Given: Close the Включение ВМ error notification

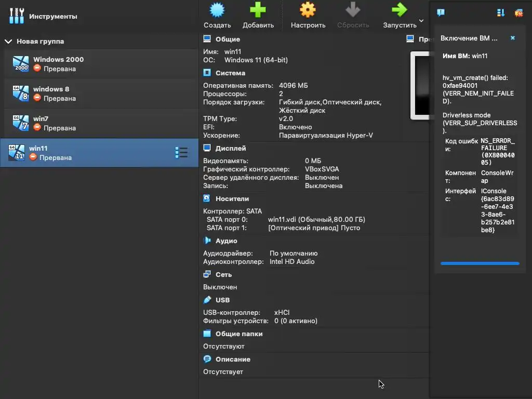Looking at the screenshot, I should [x=513, y=38].
